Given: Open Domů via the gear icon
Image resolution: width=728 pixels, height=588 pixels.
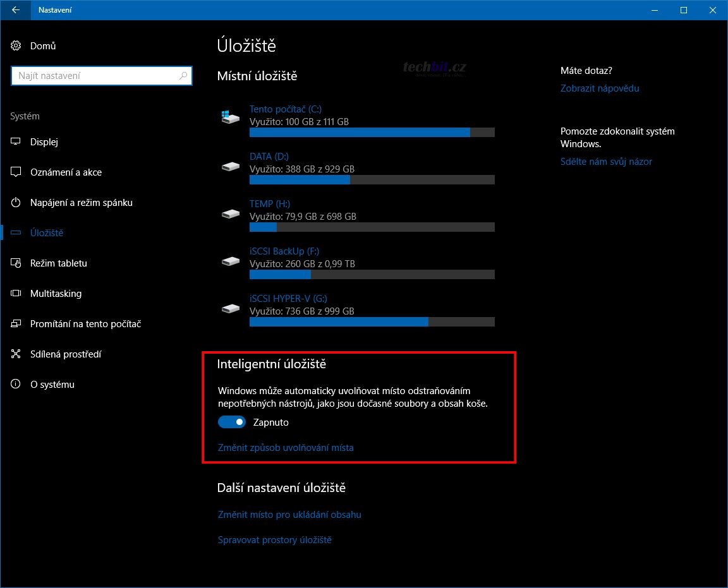Looking at the screenshot, I should (16, 45).
